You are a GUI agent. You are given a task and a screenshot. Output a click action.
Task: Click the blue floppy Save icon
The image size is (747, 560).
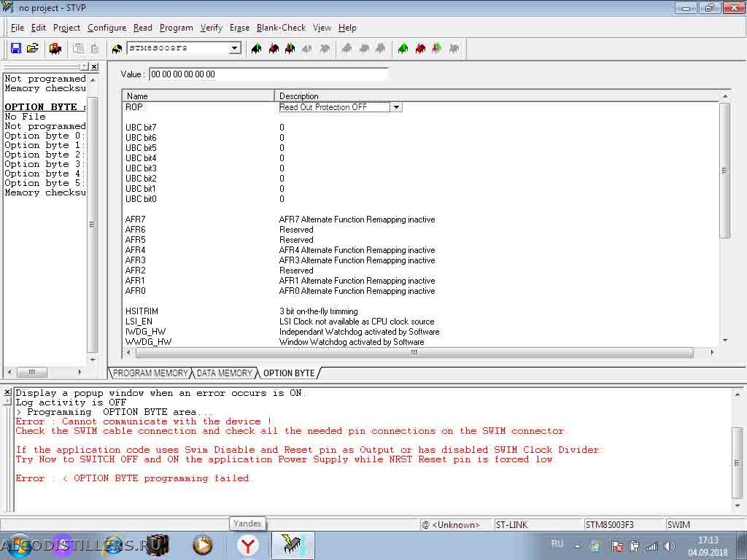tap(16, 48)
